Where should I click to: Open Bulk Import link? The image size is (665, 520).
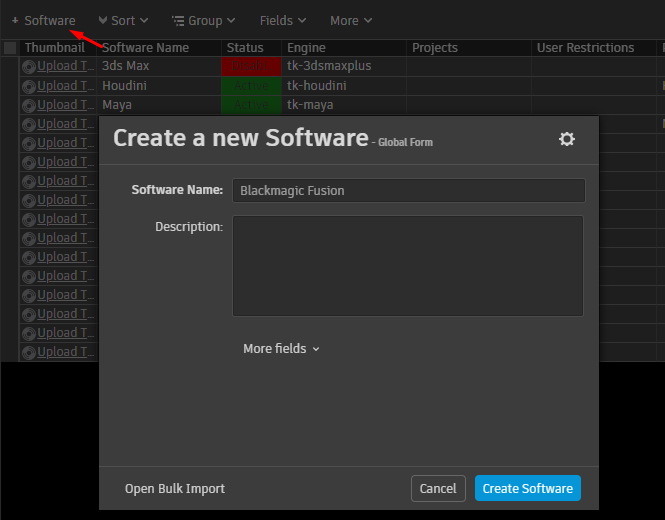pos(175,489)
